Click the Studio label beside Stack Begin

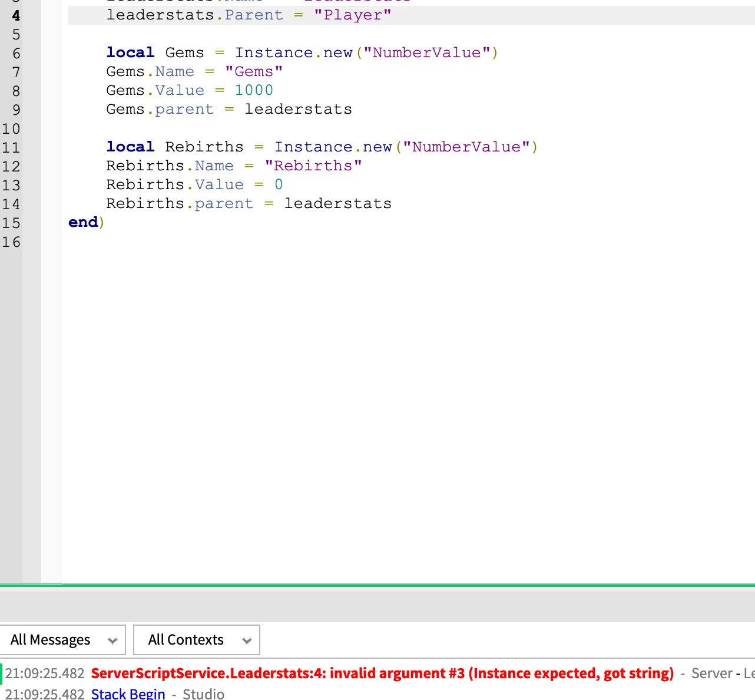click(x=203, y=694)
